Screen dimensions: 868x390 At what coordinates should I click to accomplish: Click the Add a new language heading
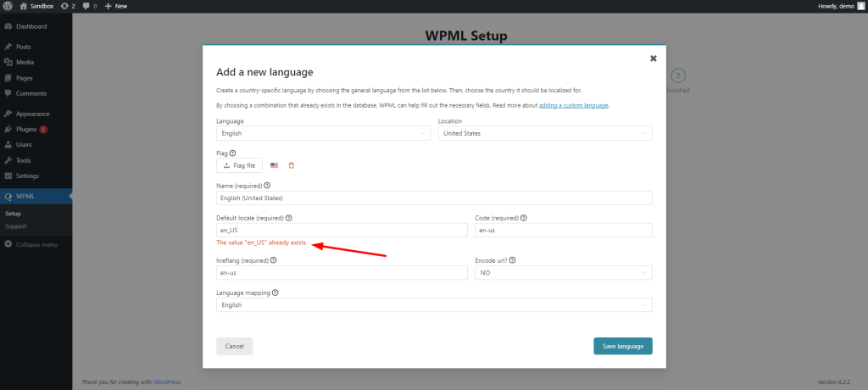click(x=264, y=72)
